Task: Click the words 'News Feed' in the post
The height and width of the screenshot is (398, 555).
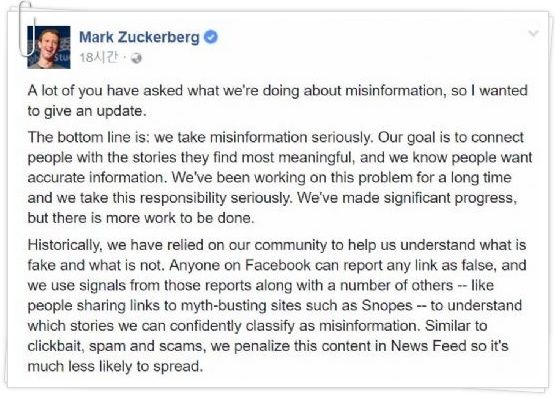Action: 429,346
